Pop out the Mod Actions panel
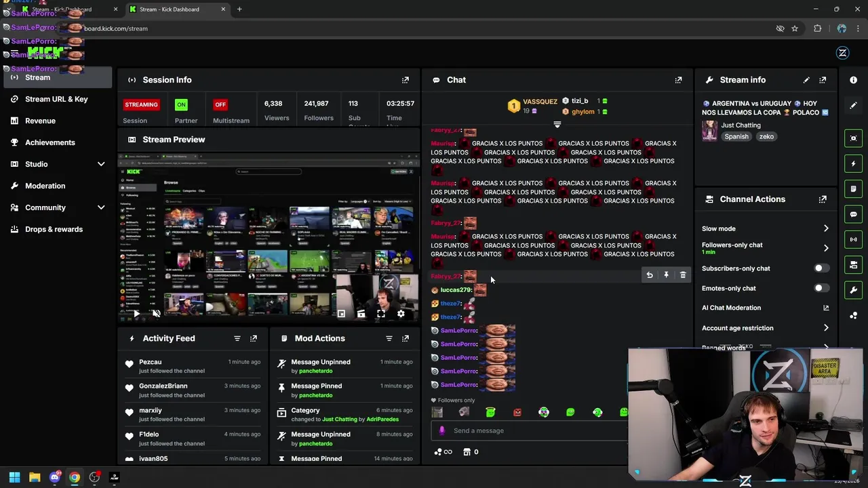 pyautogui.click(x=406, y=338)
